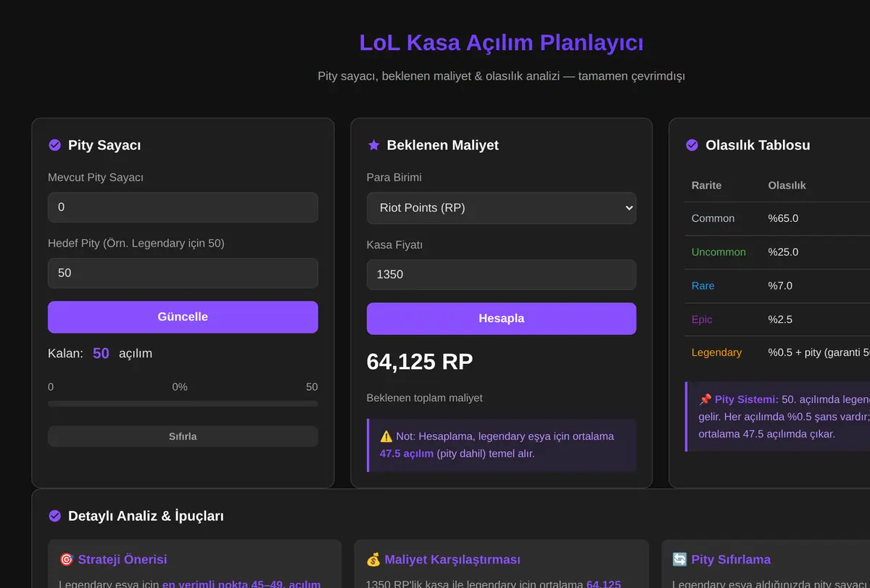The height and width of the screenshot is (588, 870).
Task: Click the target icon in Strateji Önerisi
Action: [x=67, y=560]
